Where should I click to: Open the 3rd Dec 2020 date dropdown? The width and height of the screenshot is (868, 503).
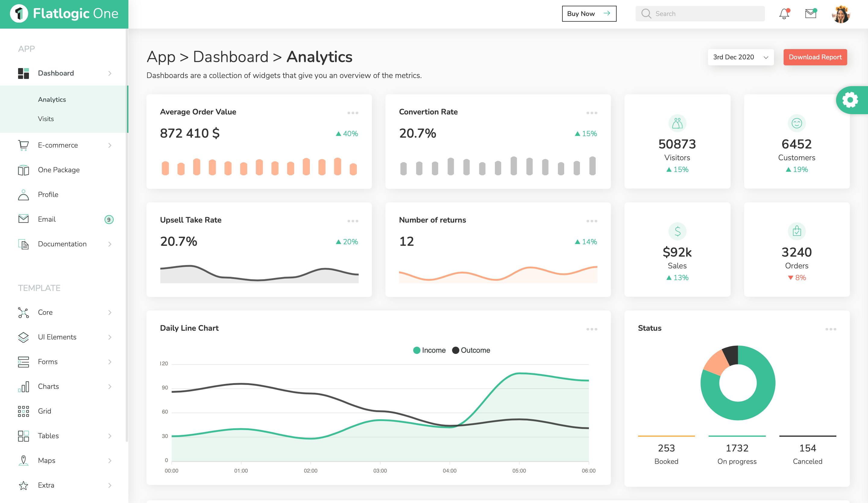[x=741, y=57]
